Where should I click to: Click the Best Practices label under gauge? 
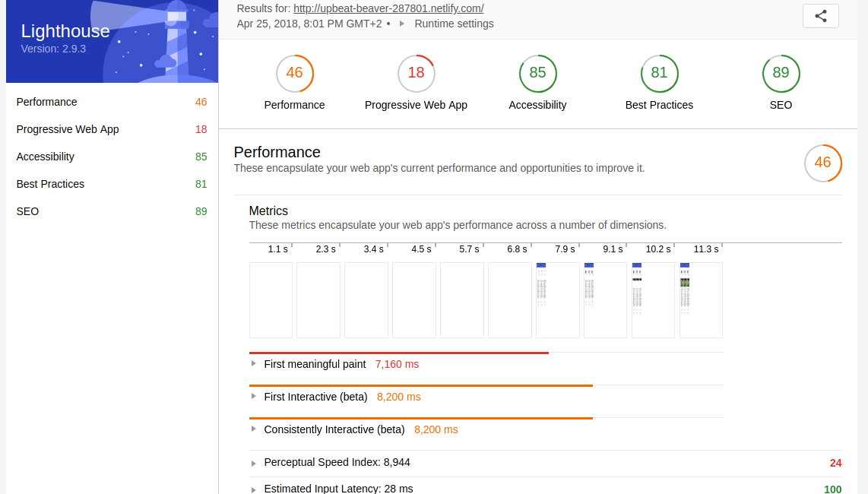click(659, 105)
